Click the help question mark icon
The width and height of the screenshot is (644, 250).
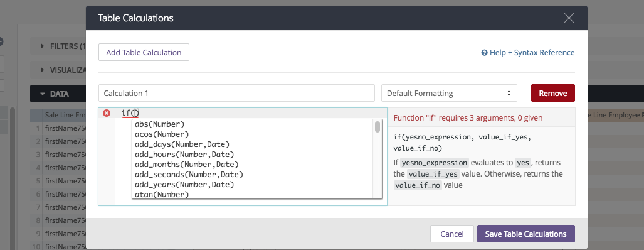click(x=484, y=53)
